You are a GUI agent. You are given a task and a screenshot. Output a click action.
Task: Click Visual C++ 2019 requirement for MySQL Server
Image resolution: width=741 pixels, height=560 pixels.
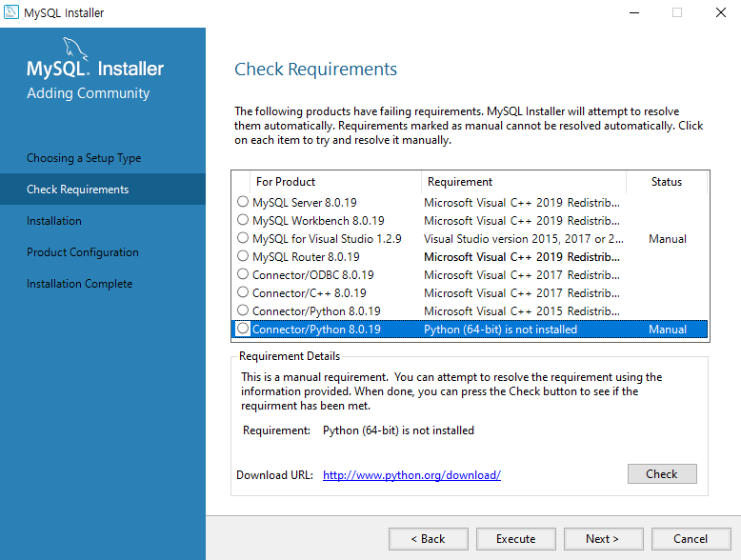tap(522, 203)
